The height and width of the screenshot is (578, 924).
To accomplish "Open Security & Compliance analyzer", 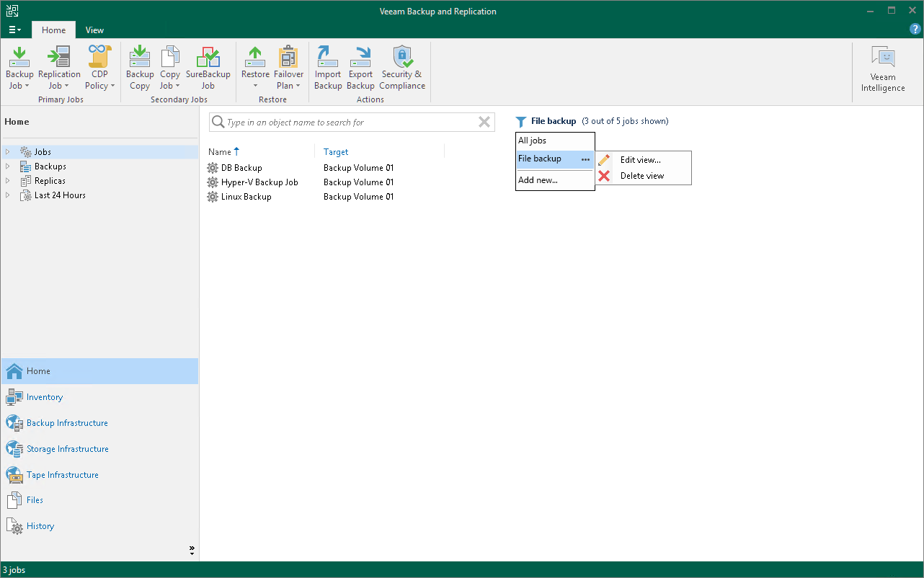I will pyautogui.click(x=402, y=68).
